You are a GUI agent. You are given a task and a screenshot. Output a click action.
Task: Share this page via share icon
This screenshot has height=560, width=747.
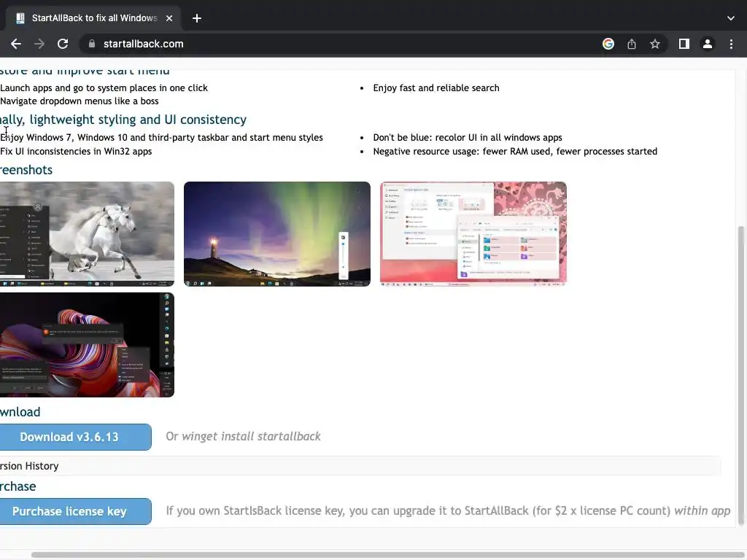[632, 44]
